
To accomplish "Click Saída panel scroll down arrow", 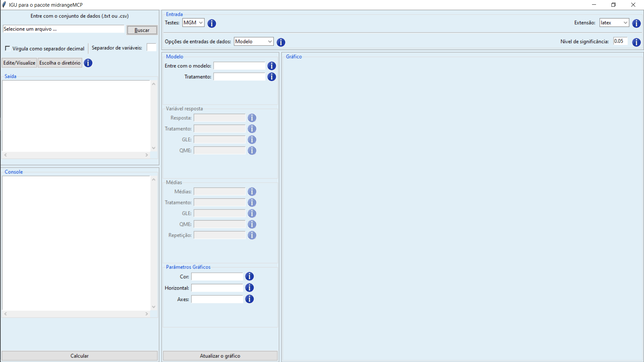I will click(x=154, y=148).
